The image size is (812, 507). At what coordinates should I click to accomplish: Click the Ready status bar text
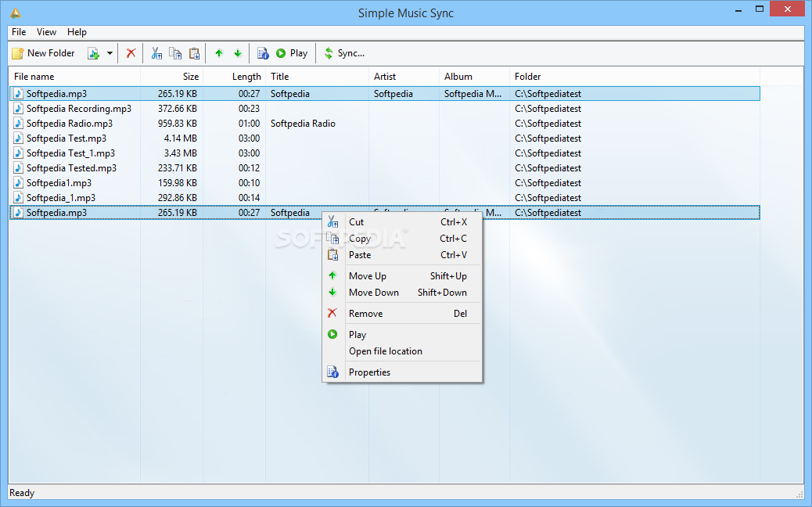(22, 493)
